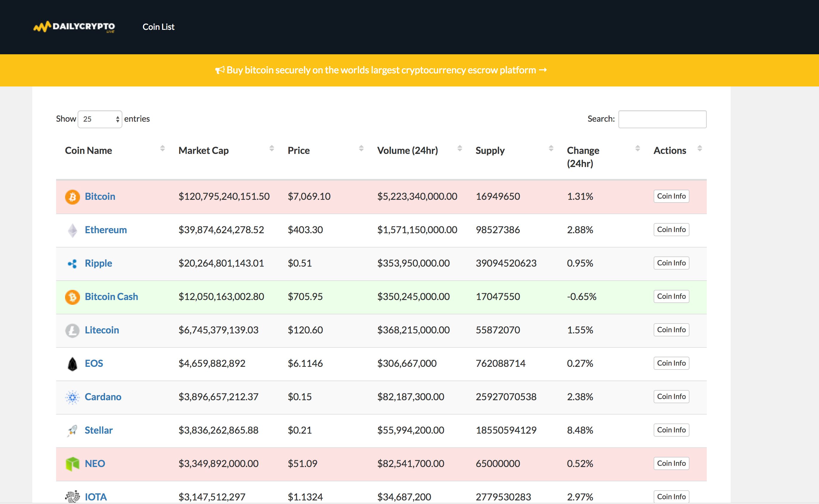Click Coin Info button for Cardano
Screen dimensions: 819x504
pyautogui.click(x=671, y=396)
